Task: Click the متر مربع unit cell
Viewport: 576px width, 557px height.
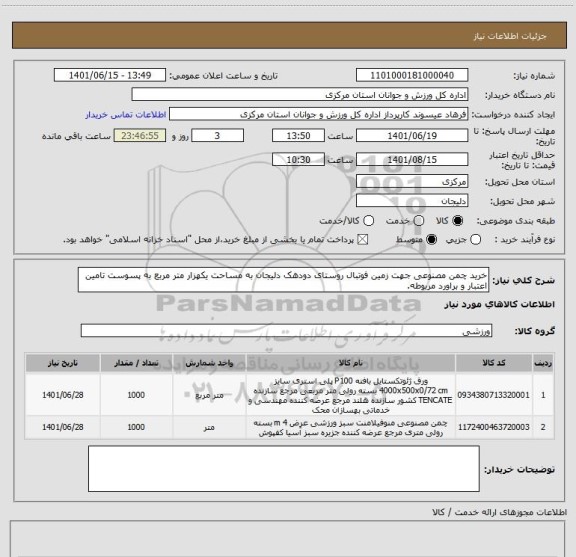Action: pos(209,395)
